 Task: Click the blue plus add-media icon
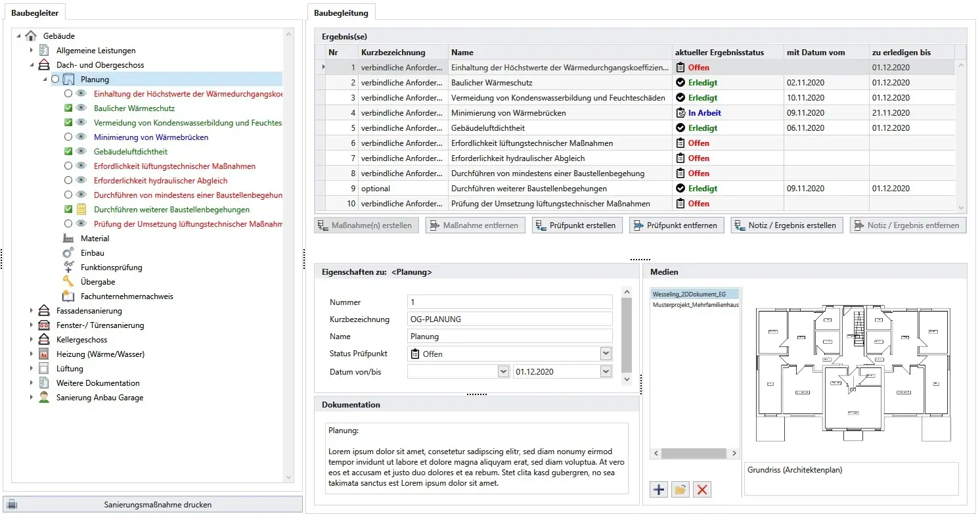tap(659, 489)
